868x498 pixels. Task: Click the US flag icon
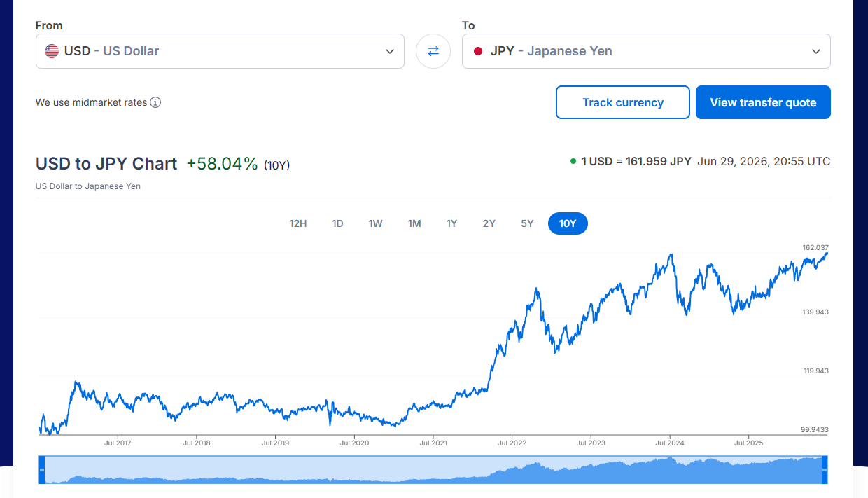(x=52, y=51)
